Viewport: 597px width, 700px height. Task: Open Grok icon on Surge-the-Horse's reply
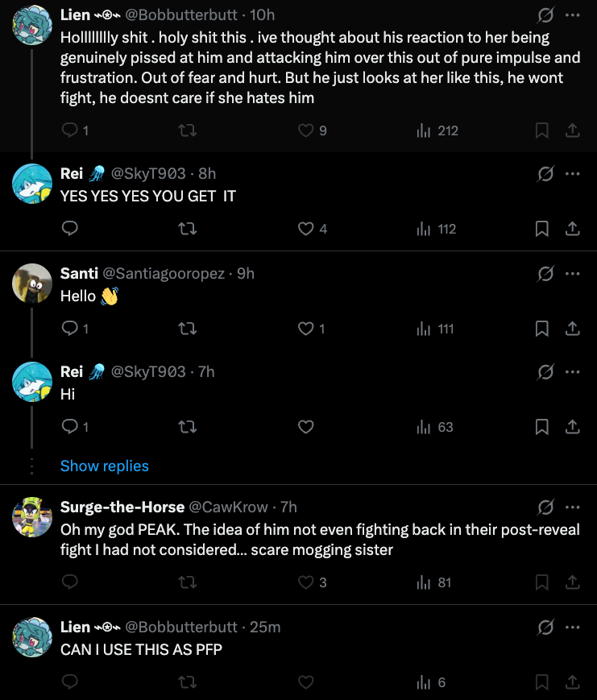point(545,507)
